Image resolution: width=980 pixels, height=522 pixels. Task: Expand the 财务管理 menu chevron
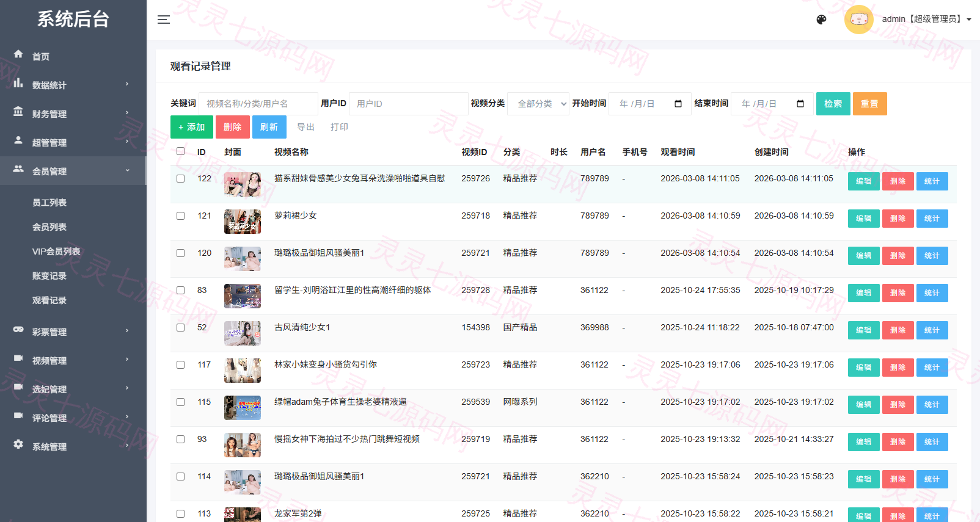127,112
